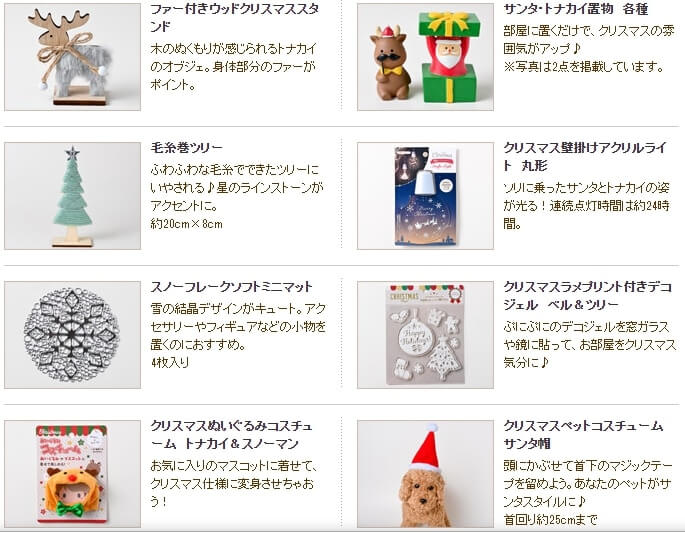Open the acrylic wall light package image
685x533 pixels.
(425, 196)
